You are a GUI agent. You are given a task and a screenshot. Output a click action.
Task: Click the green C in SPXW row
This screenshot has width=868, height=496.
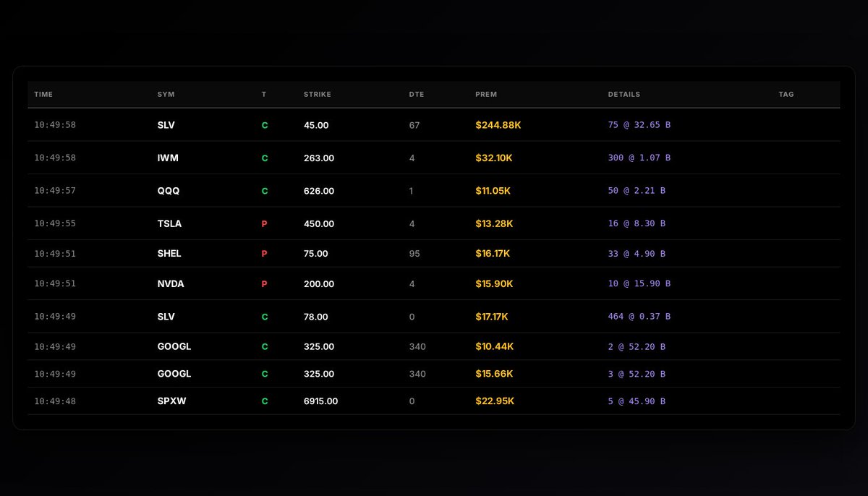265,401
